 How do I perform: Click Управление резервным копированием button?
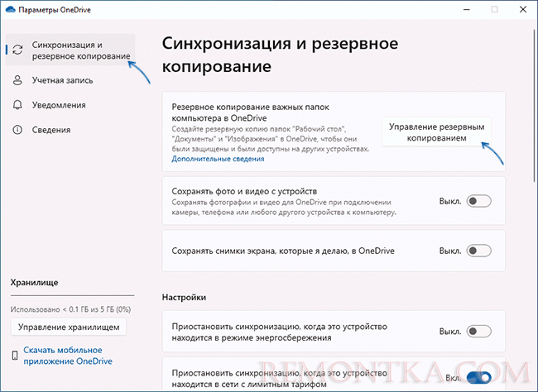pos(436,132)
